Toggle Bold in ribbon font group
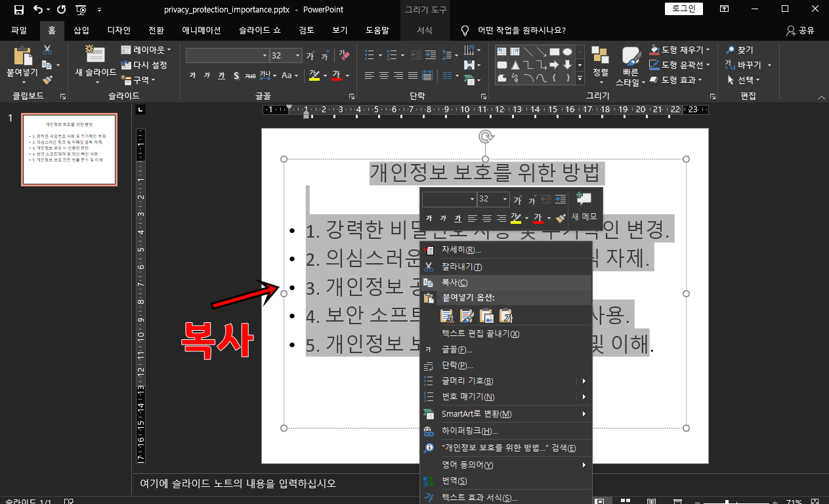This screenshot has height=504, width=829. point(192,75)
